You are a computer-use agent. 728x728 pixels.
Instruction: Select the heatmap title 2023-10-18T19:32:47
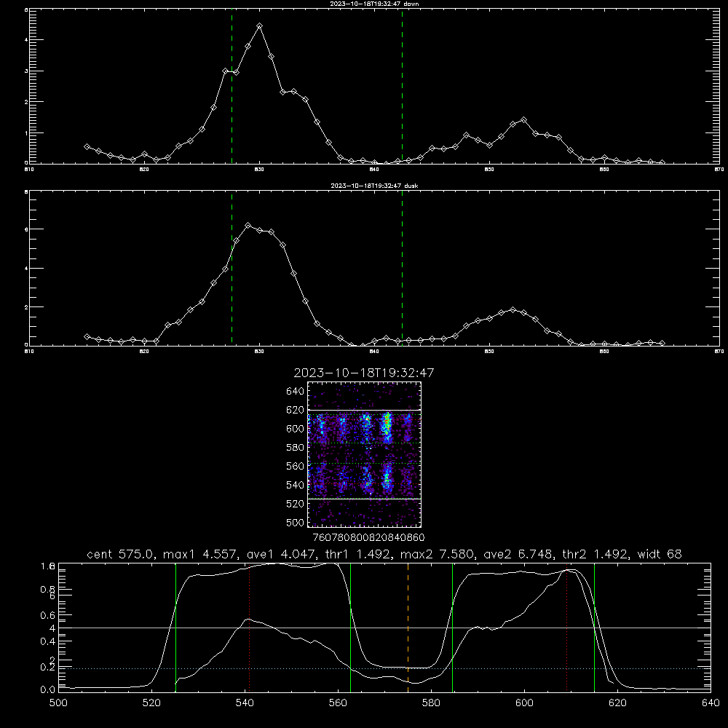point(364,373)
